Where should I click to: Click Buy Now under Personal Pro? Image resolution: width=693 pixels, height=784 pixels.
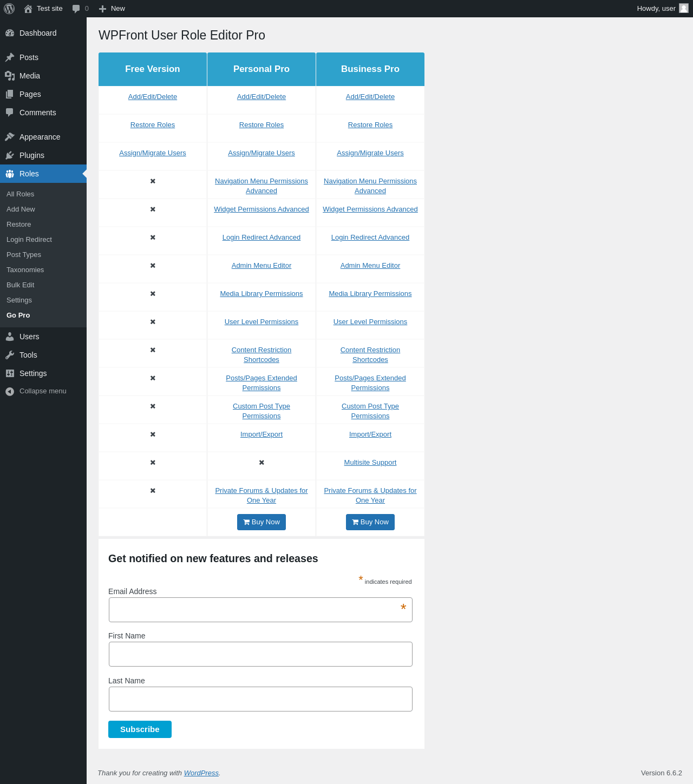click(x=261, y=522)
